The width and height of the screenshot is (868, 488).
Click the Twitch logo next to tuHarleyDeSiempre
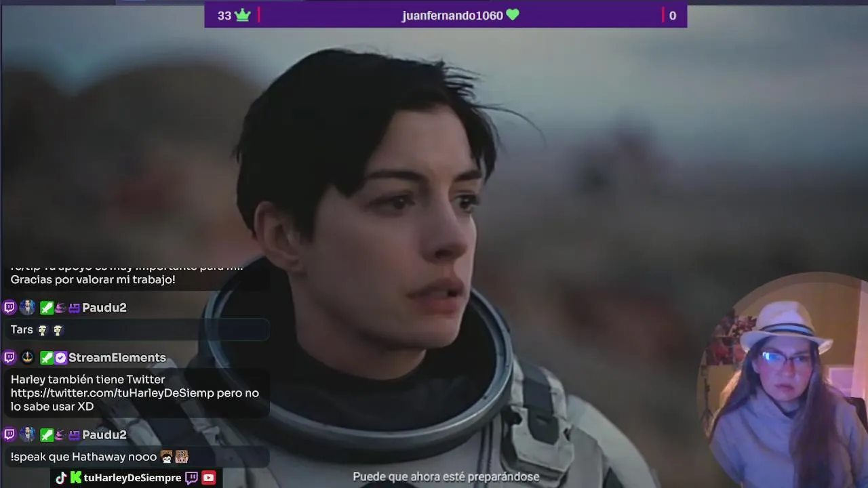pos(192,478)
